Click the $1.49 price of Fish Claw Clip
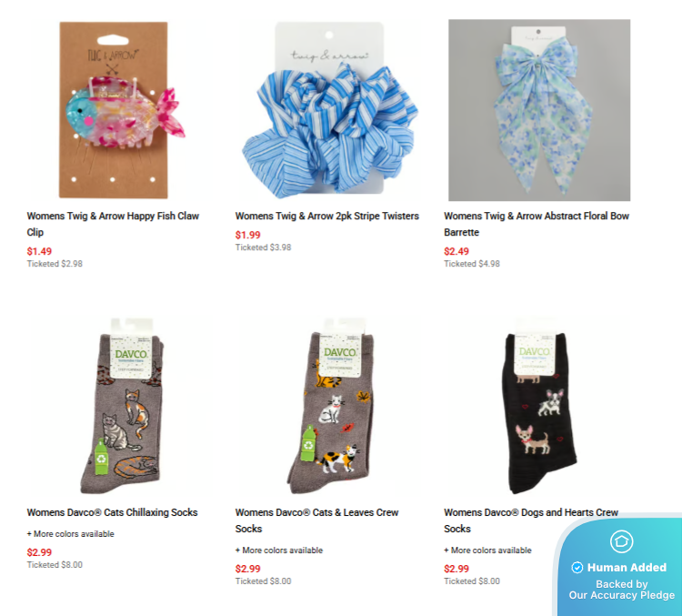Viewport: 682px width, 616px height. [x=39, y=251]
